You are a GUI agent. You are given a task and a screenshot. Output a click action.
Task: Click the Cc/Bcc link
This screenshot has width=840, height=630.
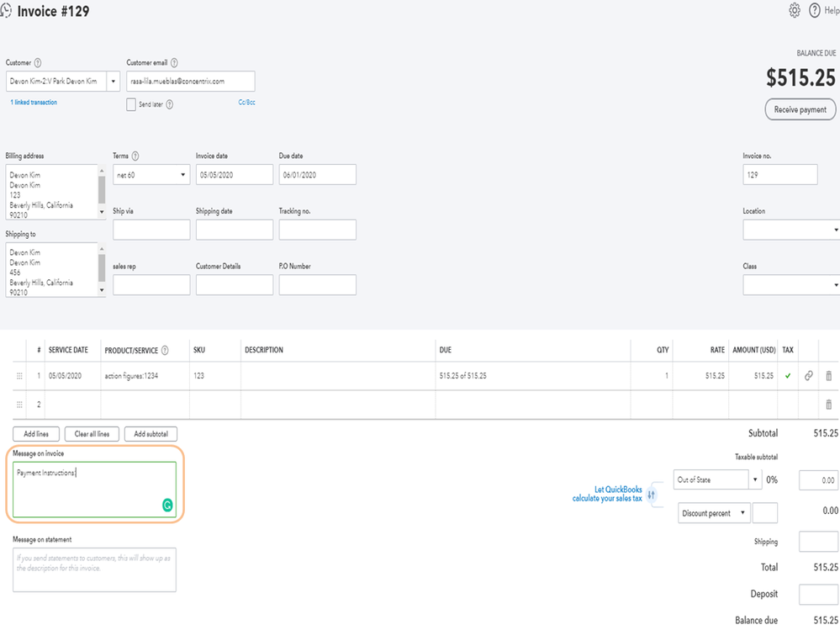tap(246, 103)
